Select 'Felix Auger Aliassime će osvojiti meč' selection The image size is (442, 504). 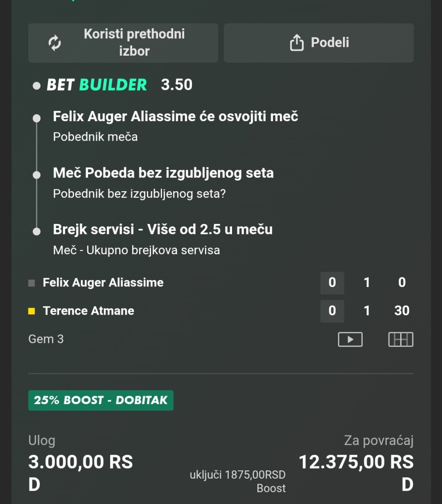tap(175, 117)
